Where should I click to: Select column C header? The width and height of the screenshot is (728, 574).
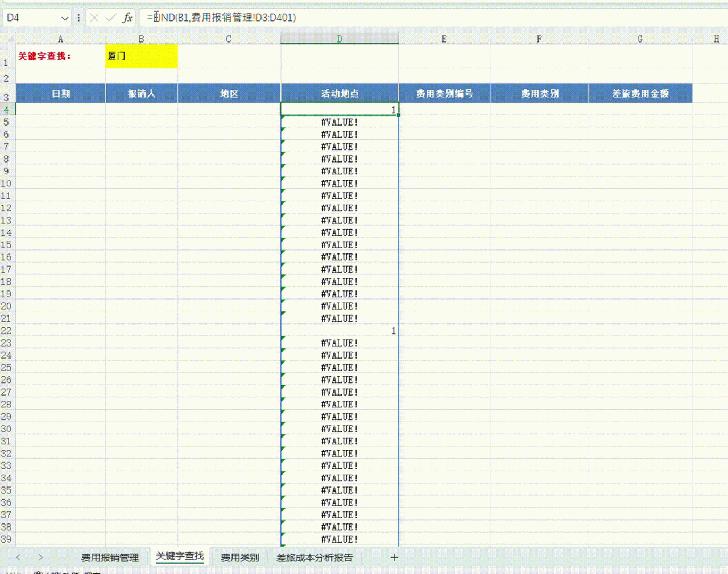(229, 39)
